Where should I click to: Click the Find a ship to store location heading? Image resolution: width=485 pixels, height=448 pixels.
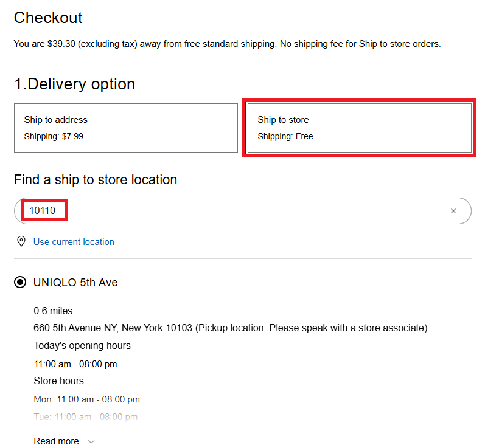coord(96,179)
